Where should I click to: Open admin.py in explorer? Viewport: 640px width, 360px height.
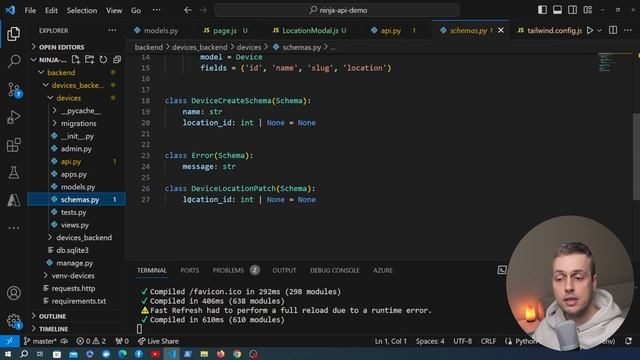[x=77, y=149]
